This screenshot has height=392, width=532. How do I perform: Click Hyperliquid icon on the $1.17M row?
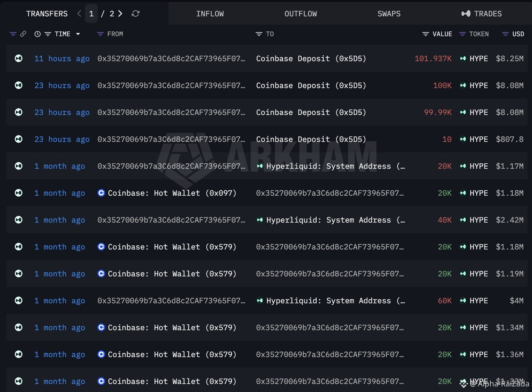260,166
